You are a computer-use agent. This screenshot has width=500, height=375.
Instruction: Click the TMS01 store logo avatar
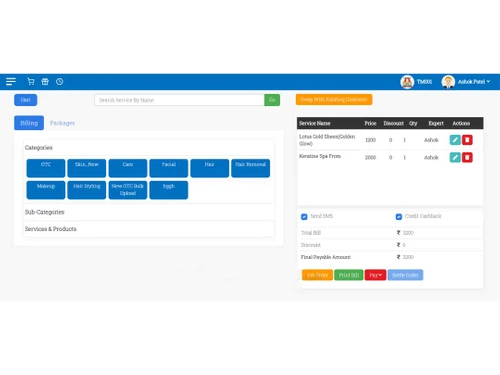pos(407,82)
